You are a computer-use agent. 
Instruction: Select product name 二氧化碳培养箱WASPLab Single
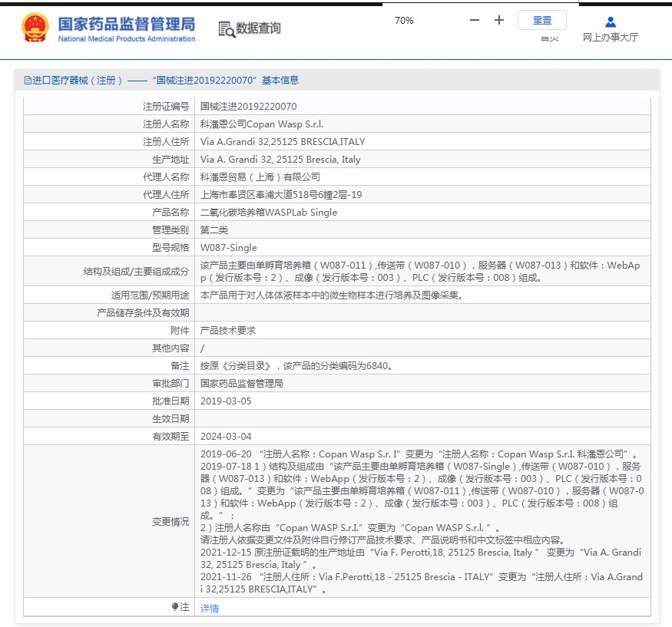click(422, 212)
